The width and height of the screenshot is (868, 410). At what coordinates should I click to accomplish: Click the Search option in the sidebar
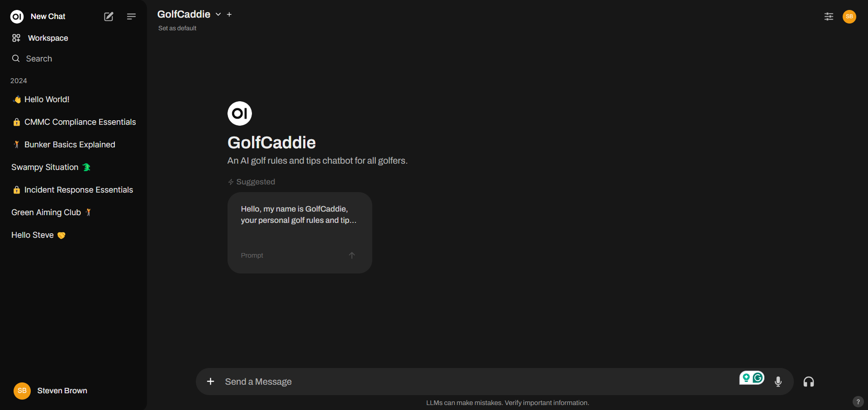tap(39, 59)
